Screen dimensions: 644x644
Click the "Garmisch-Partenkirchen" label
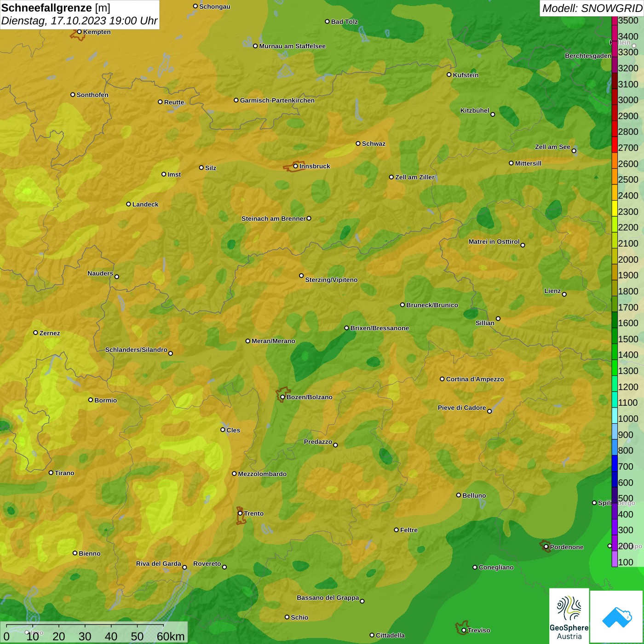point(277,100)
